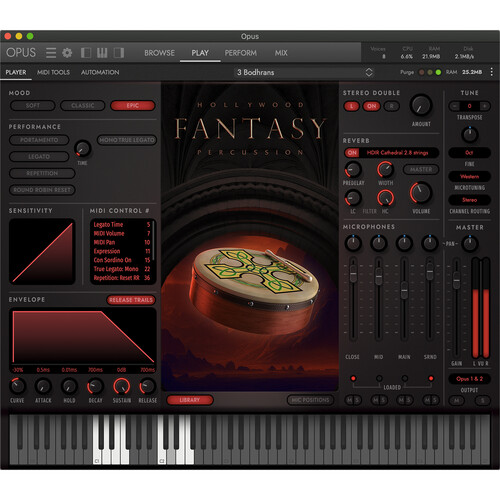Click the Repetition performance button

(42, 173)
